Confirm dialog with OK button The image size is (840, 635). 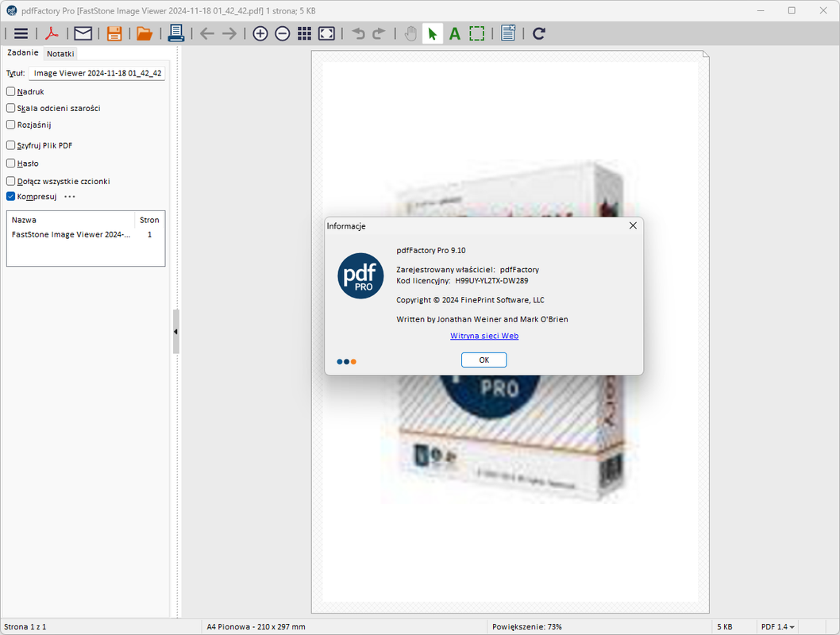pyautogui.click(x=484, y=360)
